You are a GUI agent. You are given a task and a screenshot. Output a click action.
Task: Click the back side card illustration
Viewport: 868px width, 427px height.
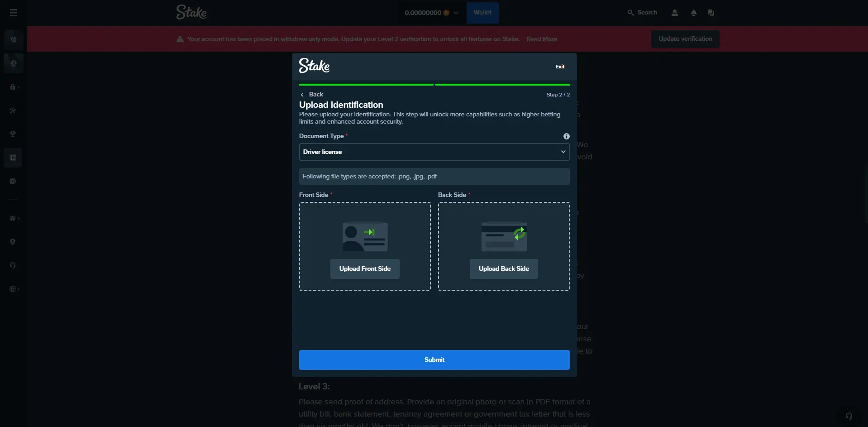coord(504,236)
